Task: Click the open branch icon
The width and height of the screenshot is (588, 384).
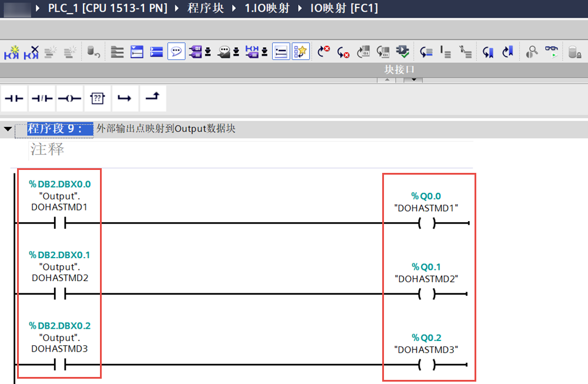Action: [125, 98]
